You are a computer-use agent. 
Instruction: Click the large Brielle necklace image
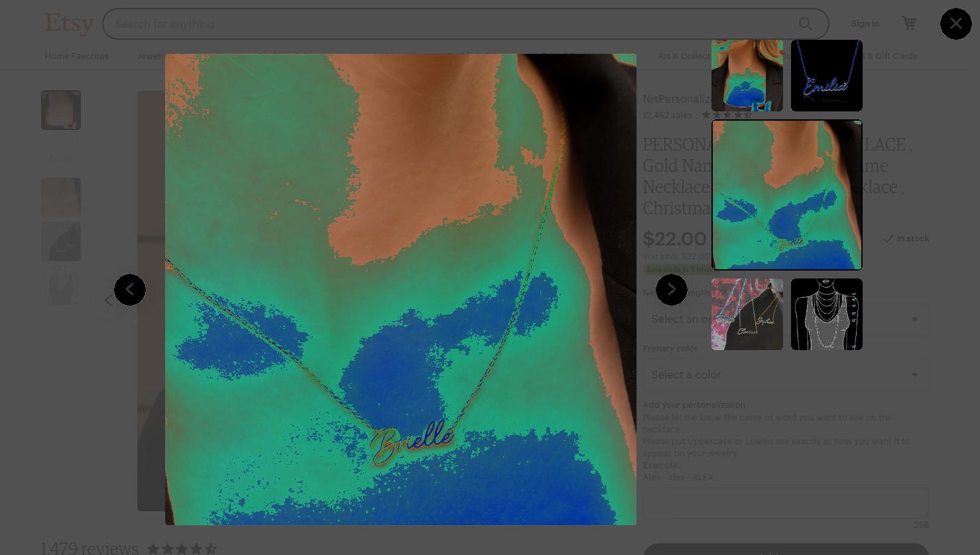(x=400, y=290)
